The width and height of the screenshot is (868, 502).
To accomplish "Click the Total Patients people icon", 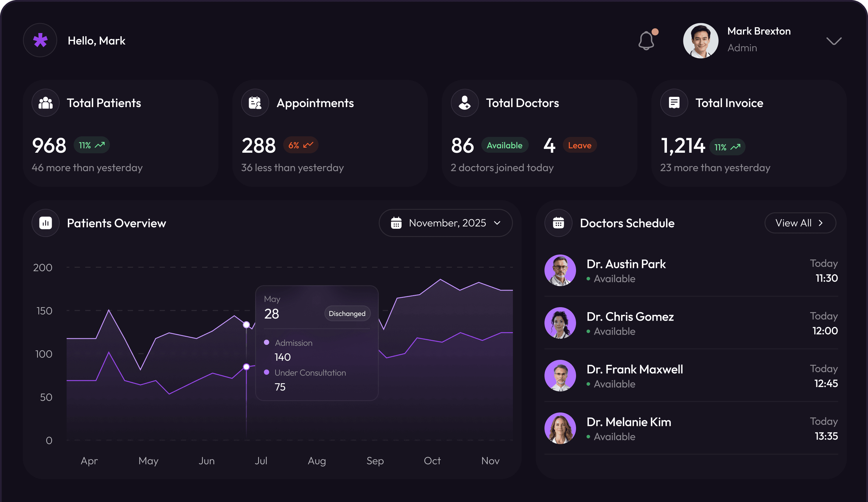I will pyautogui.click(x=46, y=103).
